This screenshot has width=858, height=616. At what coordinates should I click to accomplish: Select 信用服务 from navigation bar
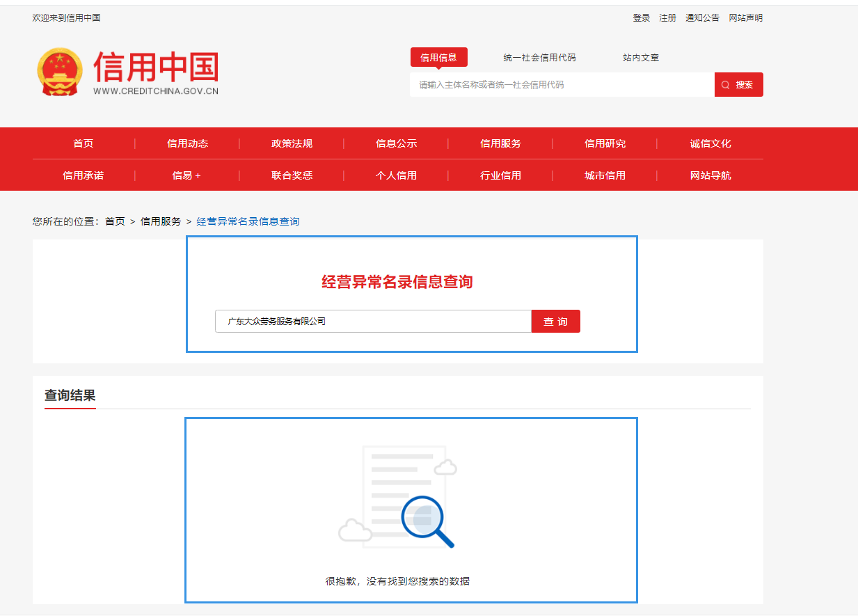point(500,143)
